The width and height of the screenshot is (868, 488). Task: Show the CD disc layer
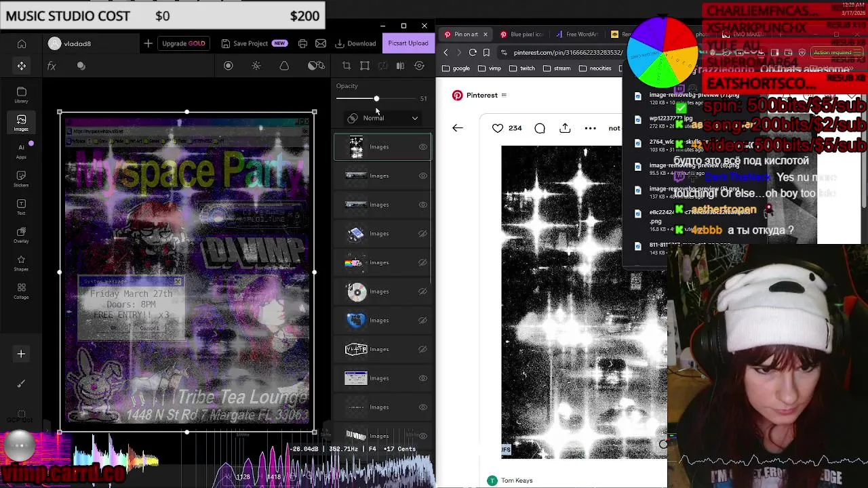click(422, 291)
